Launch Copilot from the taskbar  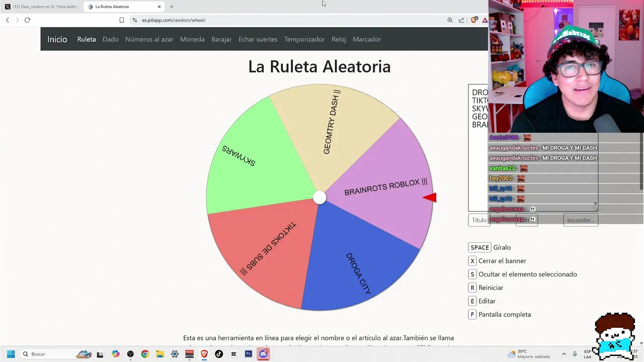[116, 354]
